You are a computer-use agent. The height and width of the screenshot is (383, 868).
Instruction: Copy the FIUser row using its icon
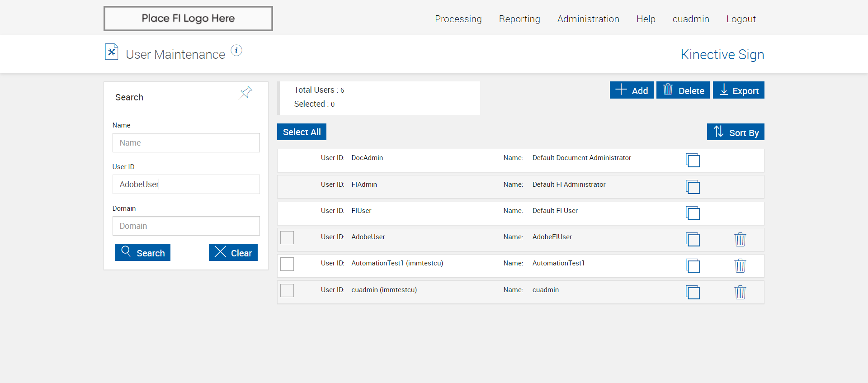pos(693,213)
